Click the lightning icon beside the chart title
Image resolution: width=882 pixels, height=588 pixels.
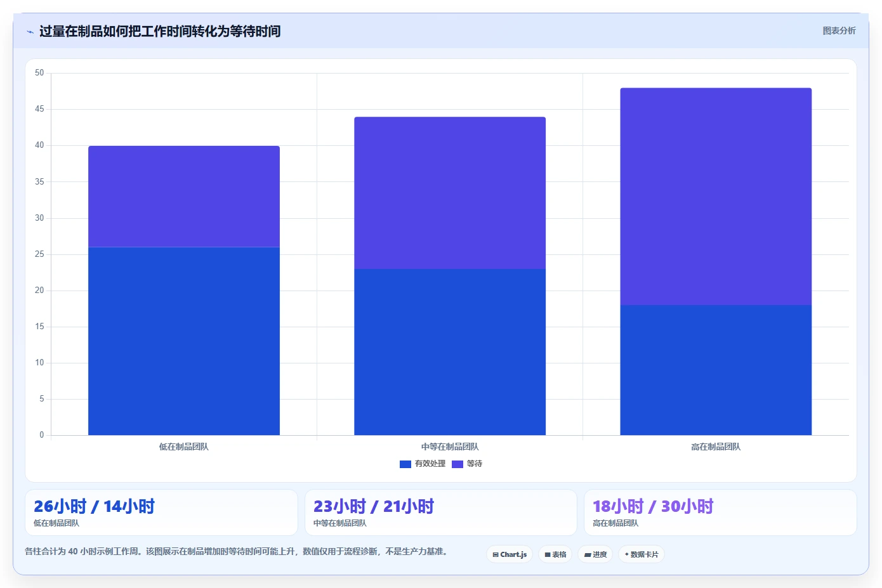tap(30, 32)
